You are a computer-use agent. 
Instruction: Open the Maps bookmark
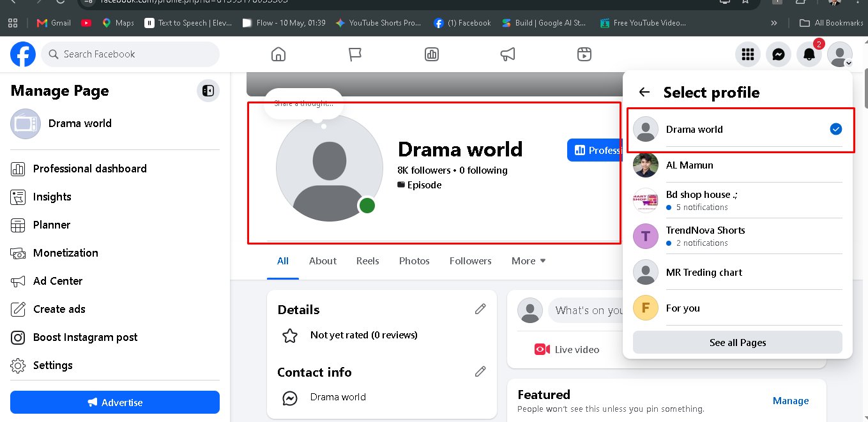(118, 22)
